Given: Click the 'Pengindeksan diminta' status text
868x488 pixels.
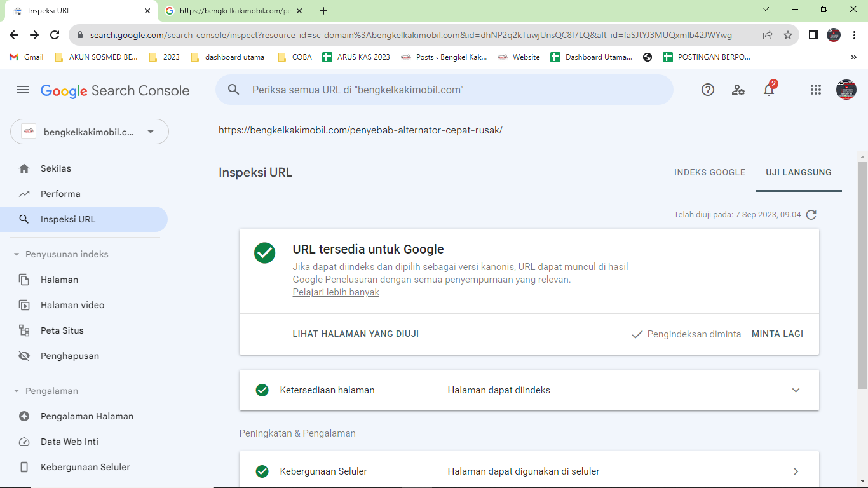Looking at the screenshot, I should tap(694, 334).
